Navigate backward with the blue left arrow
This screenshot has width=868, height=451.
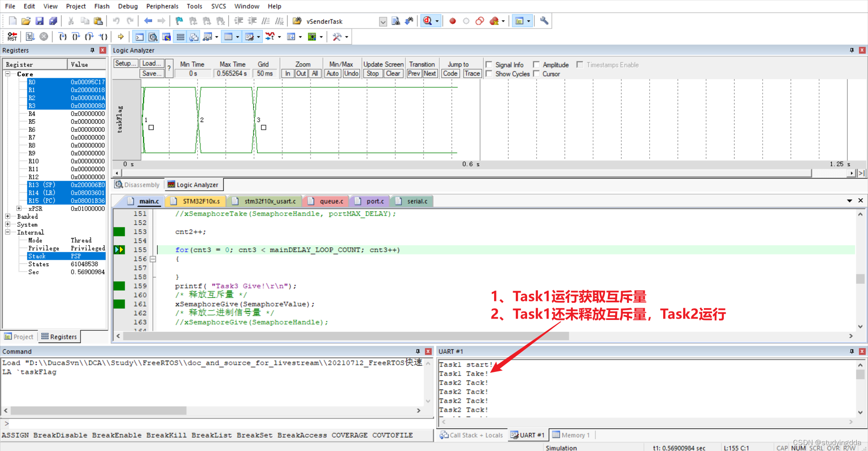tap(148, 21)
